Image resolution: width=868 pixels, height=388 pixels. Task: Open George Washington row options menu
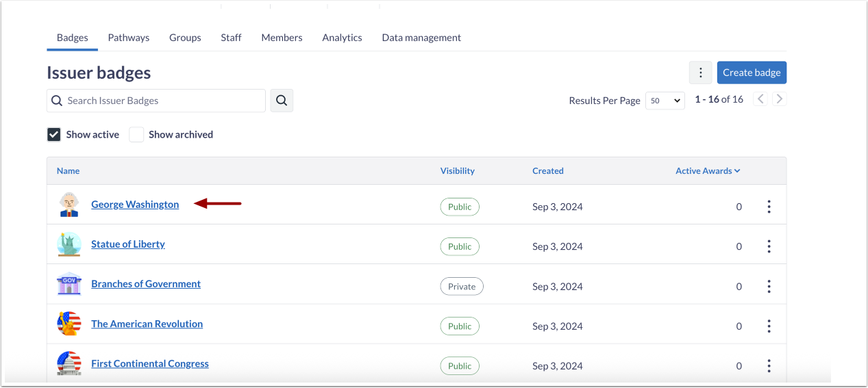click(769, 207)
